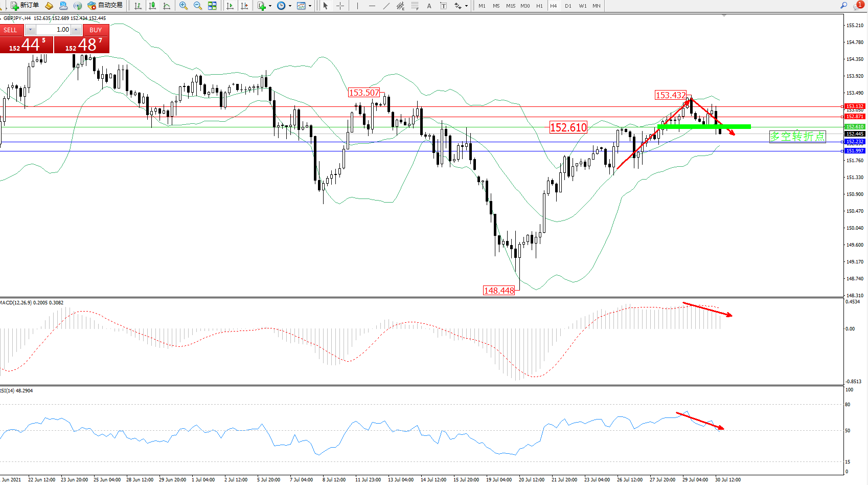868x485 pixels.
Task: Open the search magnifier icon
Action: [843, 5]
